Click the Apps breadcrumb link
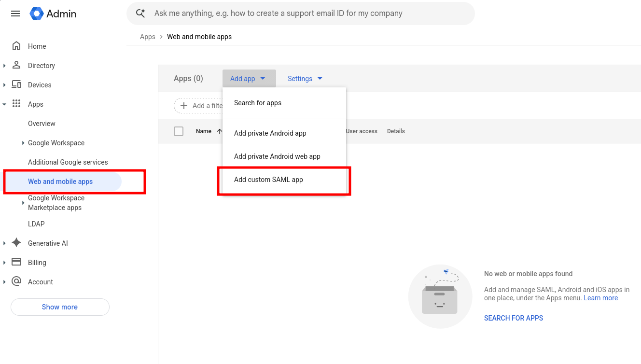 click(148, 37)
